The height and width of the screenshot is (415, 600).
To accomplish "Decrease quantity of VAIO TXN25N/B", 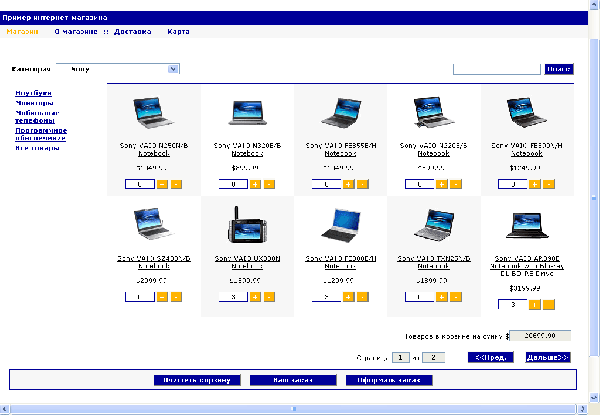I will coord(456,297).
